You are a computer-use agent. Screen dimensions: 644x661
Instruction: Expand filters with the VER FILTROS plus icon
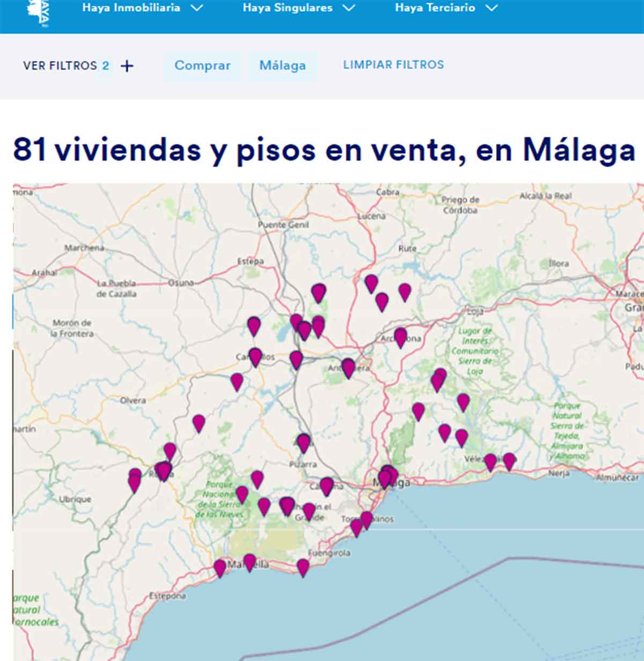pyautogui.click(x=127, y=65)
